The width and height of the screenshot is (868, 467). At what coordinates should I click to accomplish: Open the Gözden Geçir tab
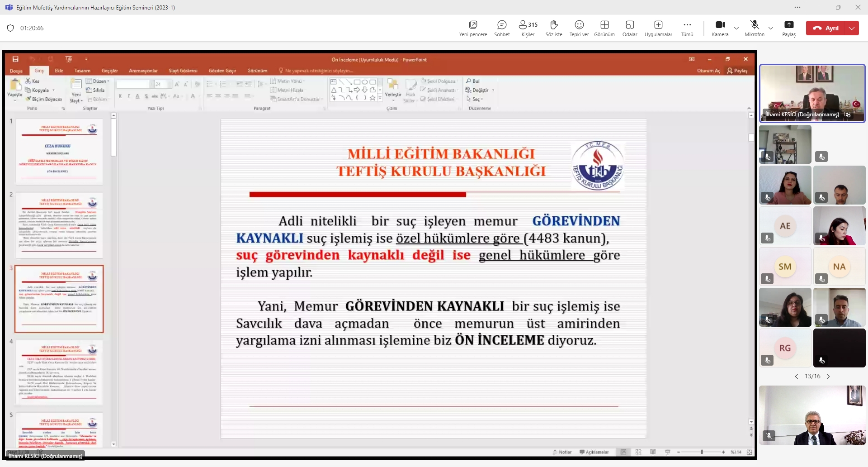coord(222,71)
